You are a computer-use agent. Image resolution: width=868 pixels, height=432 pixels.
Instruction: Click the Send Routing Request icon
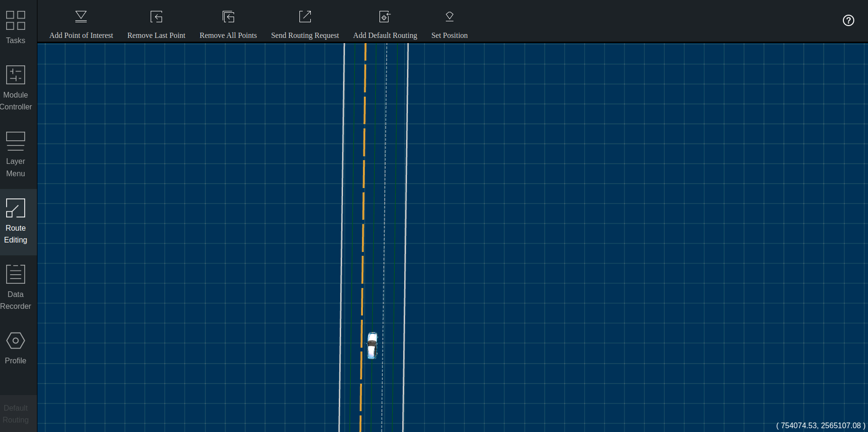305,17
